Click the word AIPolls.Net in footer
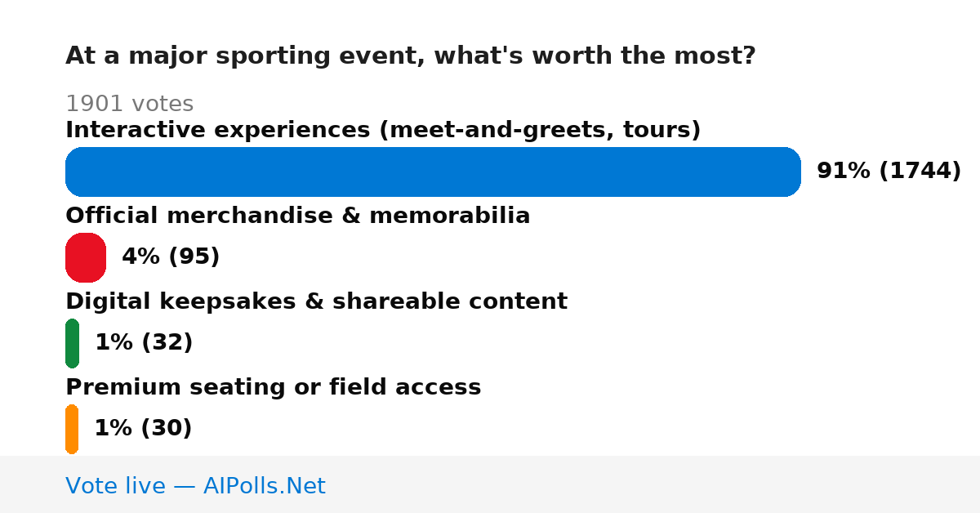Screen dimensions: 980x513 coord(265,486)
